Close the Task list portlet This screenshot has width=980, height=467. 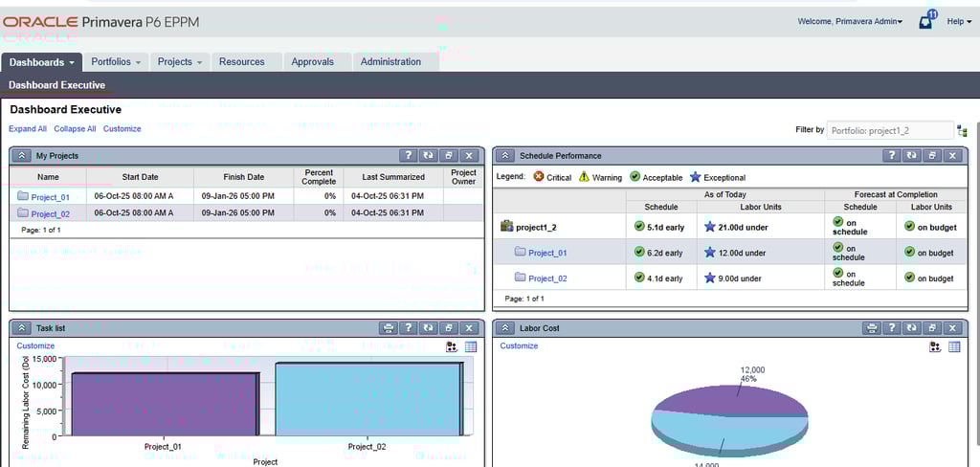470,327
